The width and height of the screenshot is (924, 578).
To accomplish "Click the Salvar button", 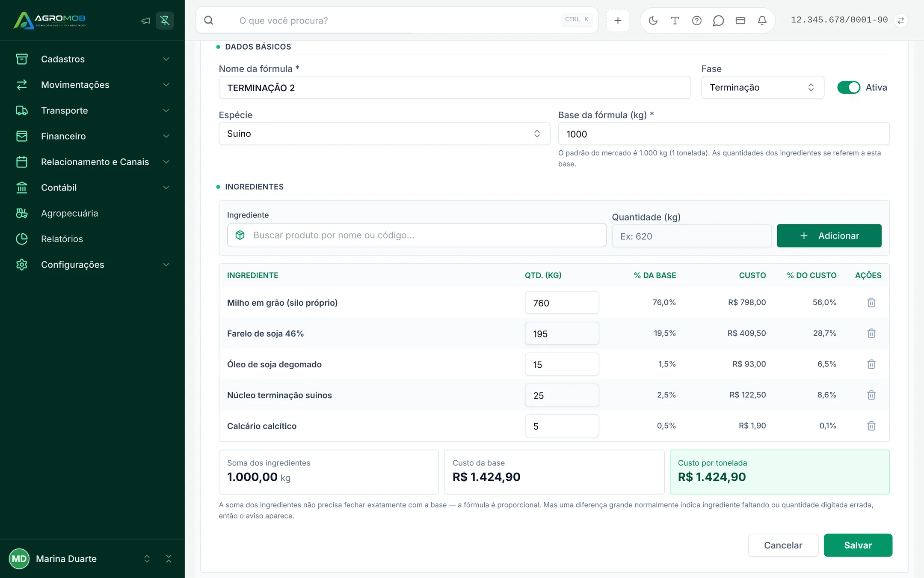I will (858, 545).
